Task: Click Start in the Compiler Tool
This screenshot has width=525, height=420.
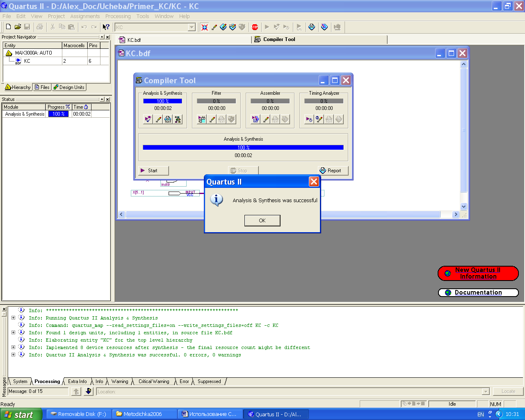Action: 153,170
